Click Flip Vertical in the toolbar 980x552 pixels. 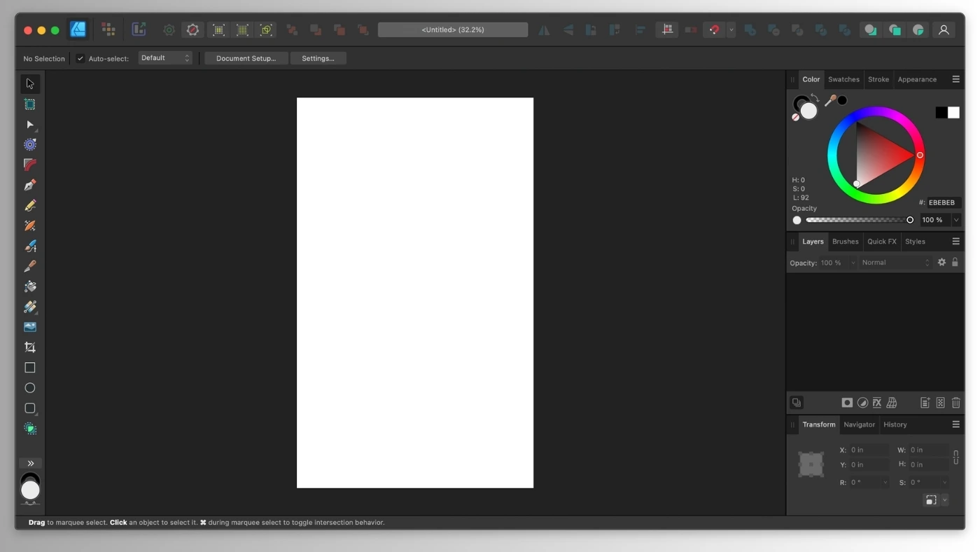[x=568, y=29]
